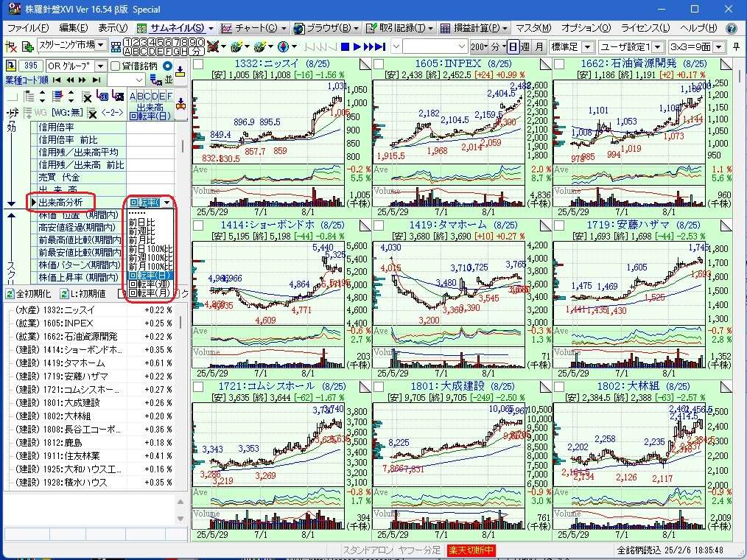Viewport: 747px width, 560px height.
Task: Open the 3x3=9面 layout dropdown
Action: (719, 46)
